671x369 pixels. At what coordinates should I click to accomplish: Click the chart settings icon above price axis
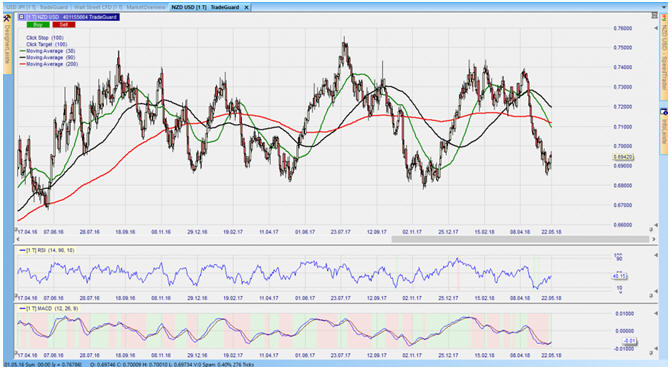coord(654,15)
